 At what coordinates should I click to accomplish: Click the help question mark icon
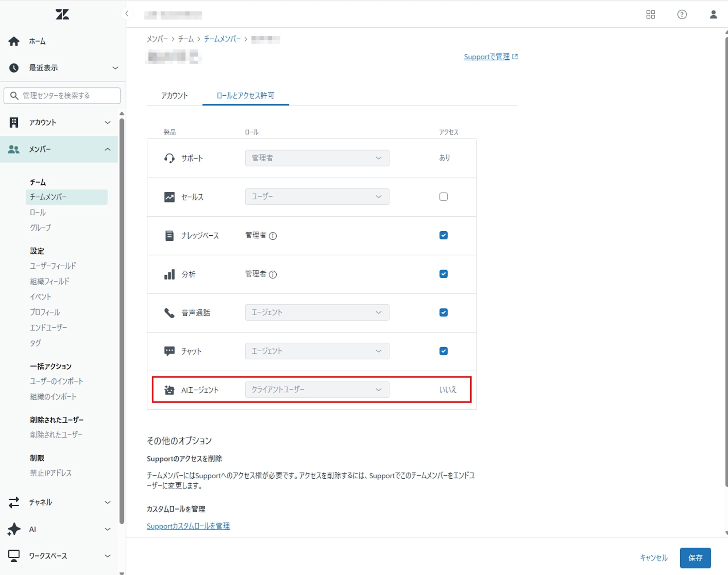click(x=682, y=14)
